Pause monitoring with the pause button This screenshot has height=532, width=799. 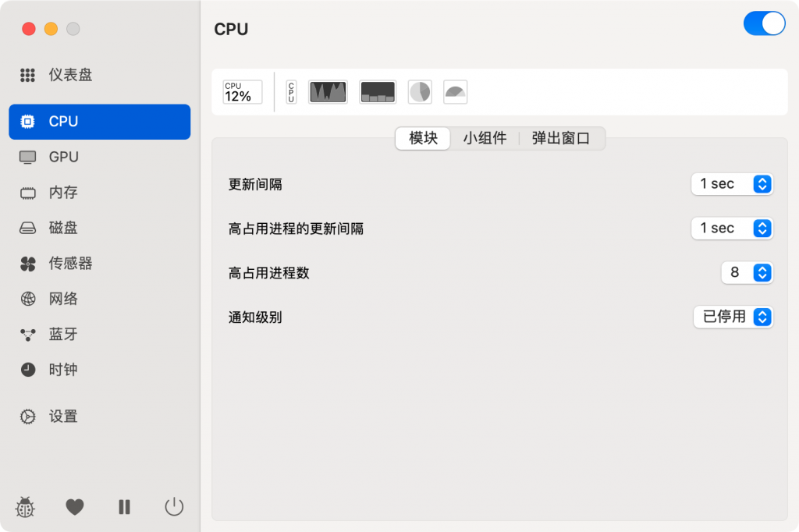click(x=124, y=507)
